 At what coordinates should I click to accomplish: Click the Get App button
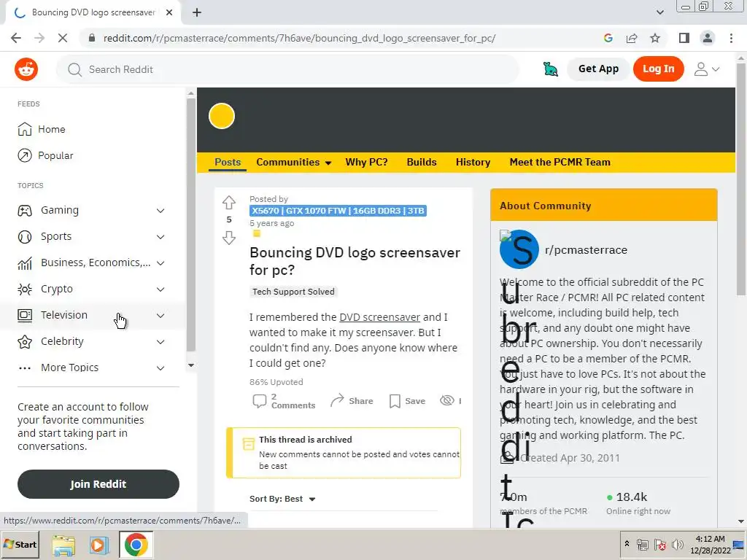pos(598,69)
